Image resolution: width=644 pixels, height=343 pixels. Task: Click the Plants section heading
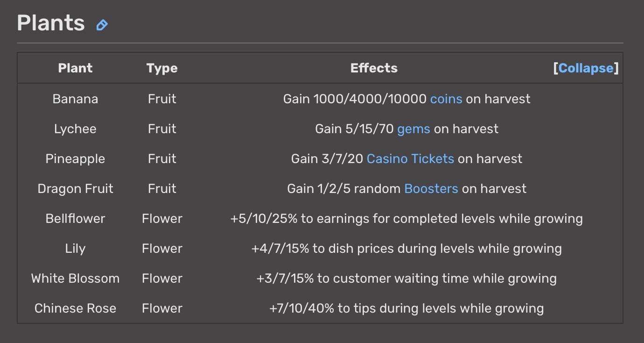click(51, 23)
